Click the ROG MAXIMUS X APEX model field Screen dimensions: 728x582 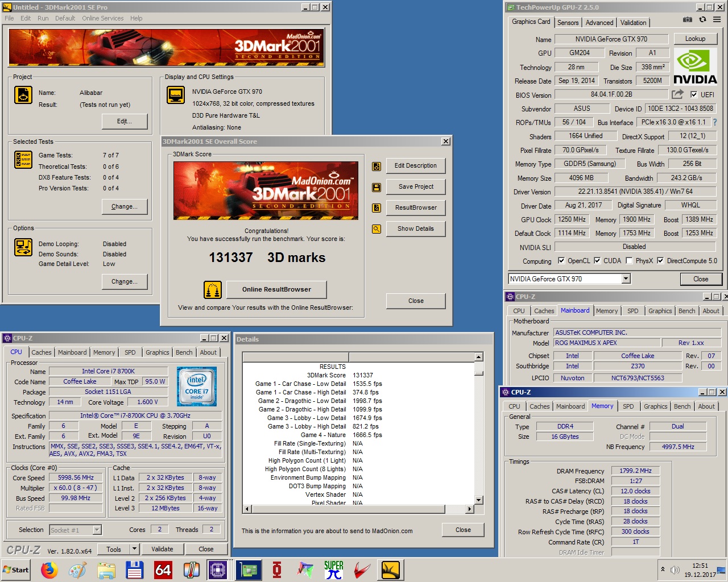tap(607, 343)
